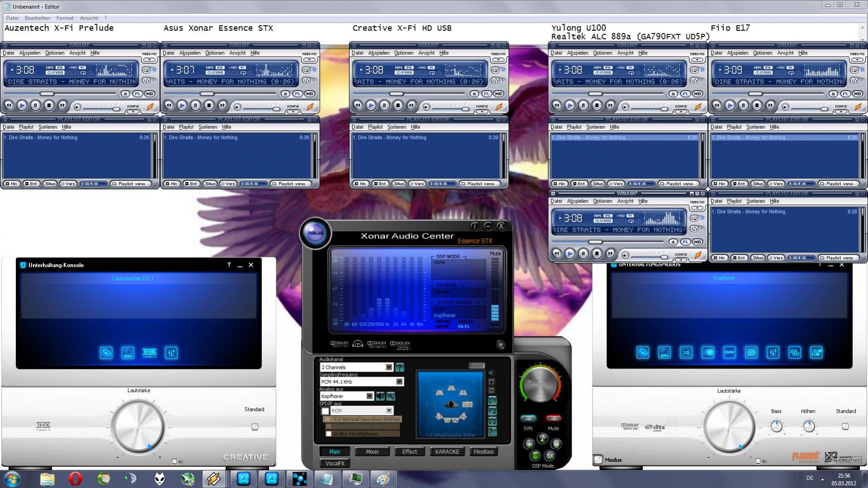The width and height of the screenshot is (868, 488).
Task: Open speaker setup icon in Unterhaltung-Konsole
Action: click(106, 353)
